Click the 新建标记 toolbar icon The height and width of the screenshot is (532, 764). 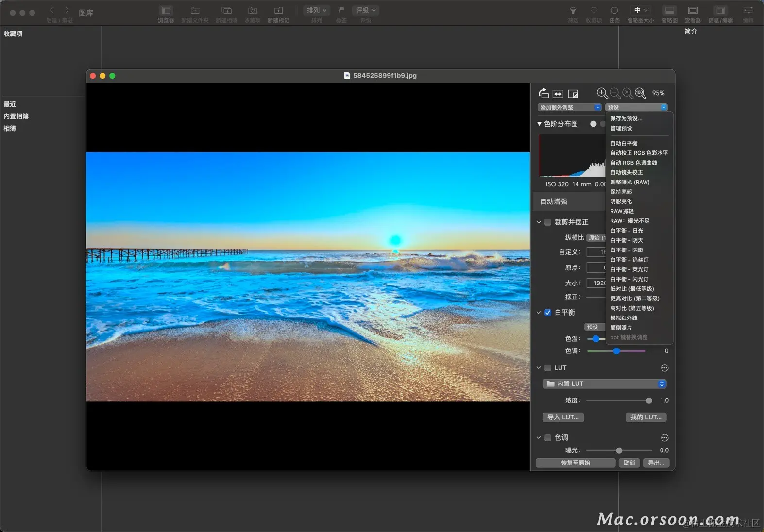click(278, 11)
